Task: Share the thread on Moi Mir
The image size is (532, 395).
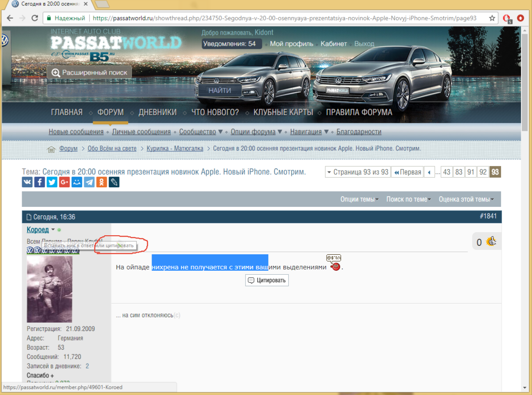Action: (77, 182)
